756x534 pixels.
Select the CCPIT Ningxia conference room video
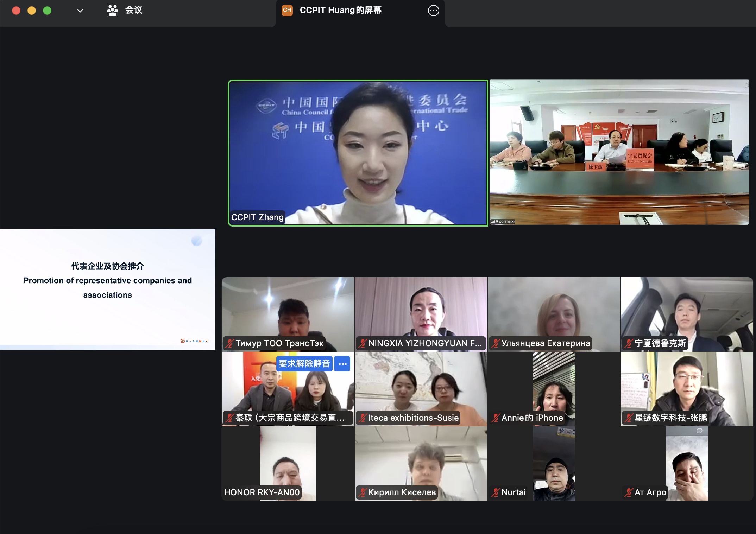pyautogui.click(x=619, y=152)
